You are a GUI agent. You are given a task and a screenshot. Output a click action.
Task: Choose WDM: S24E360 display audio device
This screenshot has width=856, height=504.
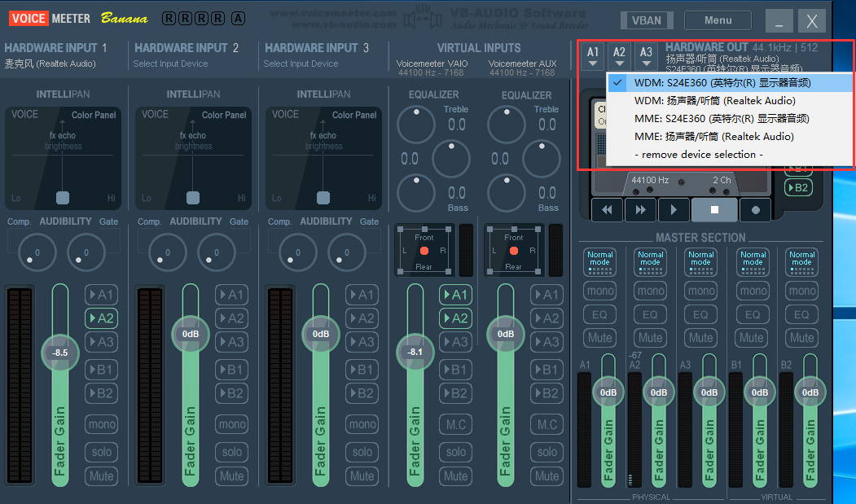coord(730,83)
